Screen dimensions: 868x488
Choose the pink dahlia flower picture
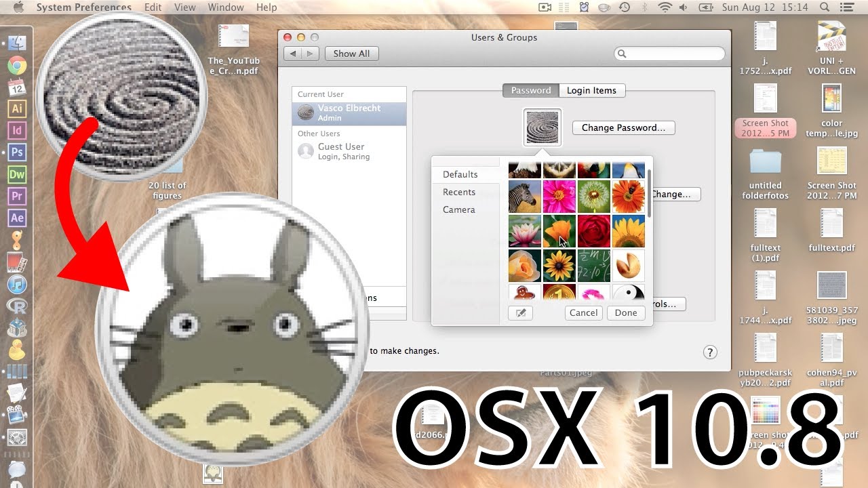coord(559,197)
